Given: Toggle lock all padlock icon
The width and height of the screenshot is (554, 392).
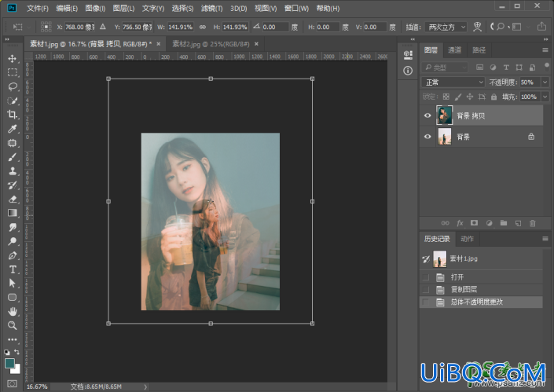Looking at the screenshot, I should 494,97.
